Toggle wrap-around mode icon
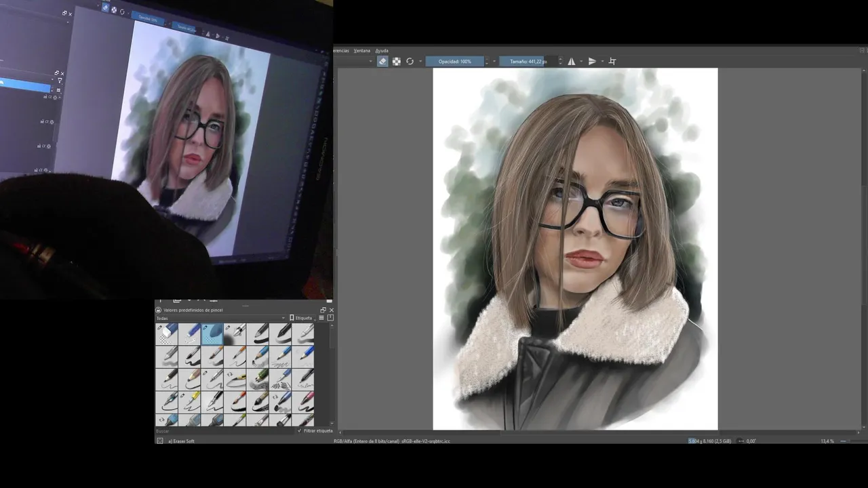The image size is (868, 488). coord(612,61)
